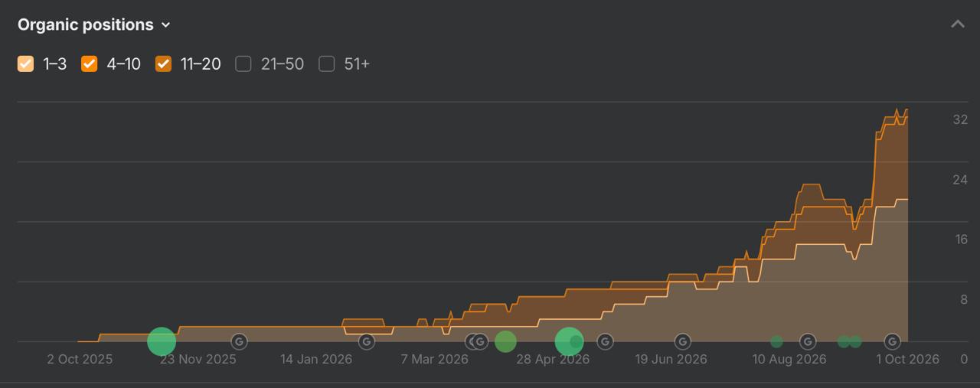Uncheck the 4–10 positions checkbox
Screen dimensions: 980x388
click(90, 64)
